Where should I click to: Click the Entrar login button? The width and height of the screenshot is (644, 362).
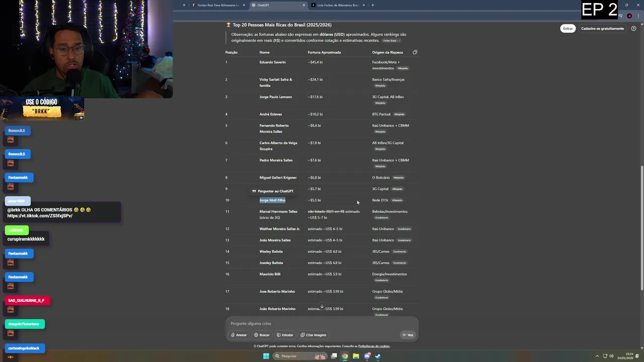click(568, 29)
